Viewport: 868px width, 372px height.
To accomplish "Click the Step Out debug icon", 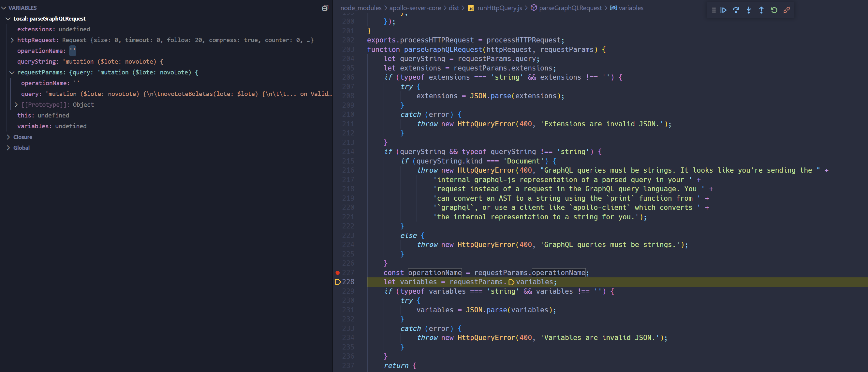I will tap(761, 10).
